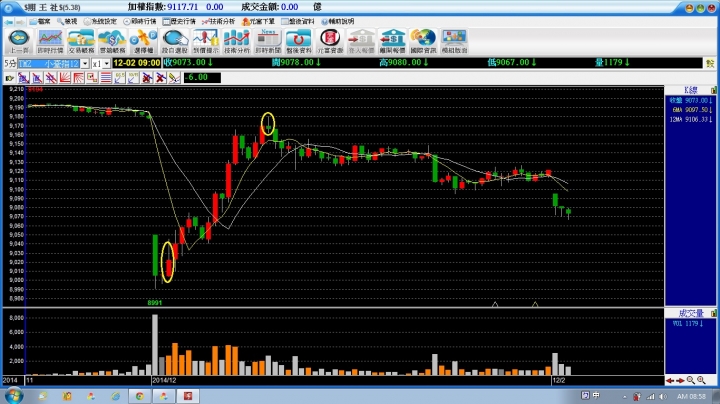Click the 6MA 9097.50 indicator value
This screenshot has height=404, width=720.
pyautogui.click(x=692, y=110)
